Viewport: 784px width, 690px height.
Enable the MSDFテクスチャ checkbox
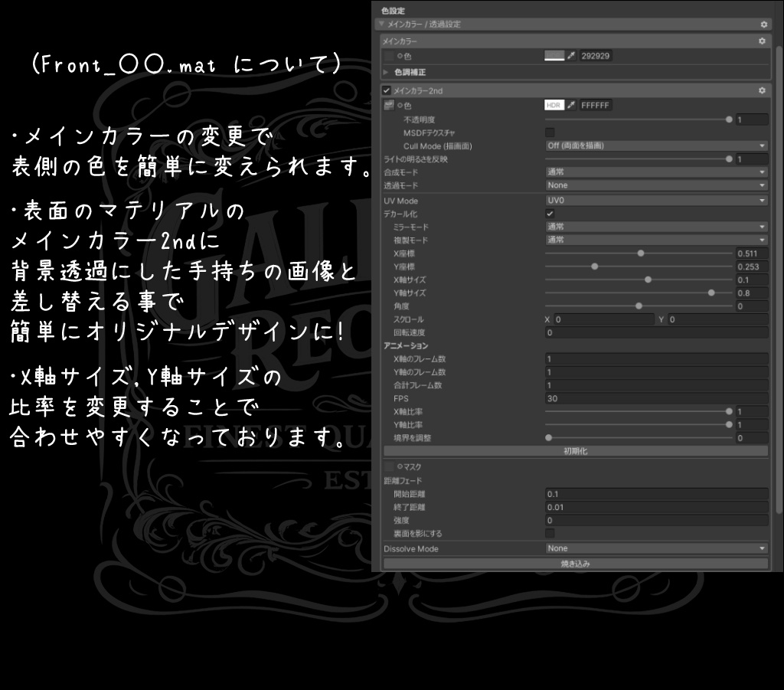(548, 132)
